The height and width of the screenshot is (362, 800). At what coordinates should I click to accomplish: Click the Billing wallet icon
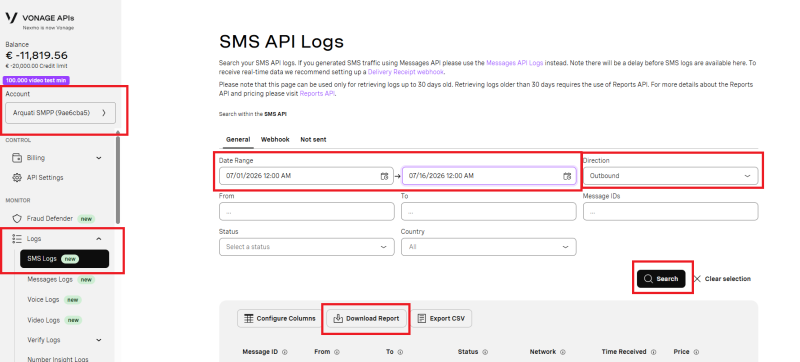coord(17,158)
